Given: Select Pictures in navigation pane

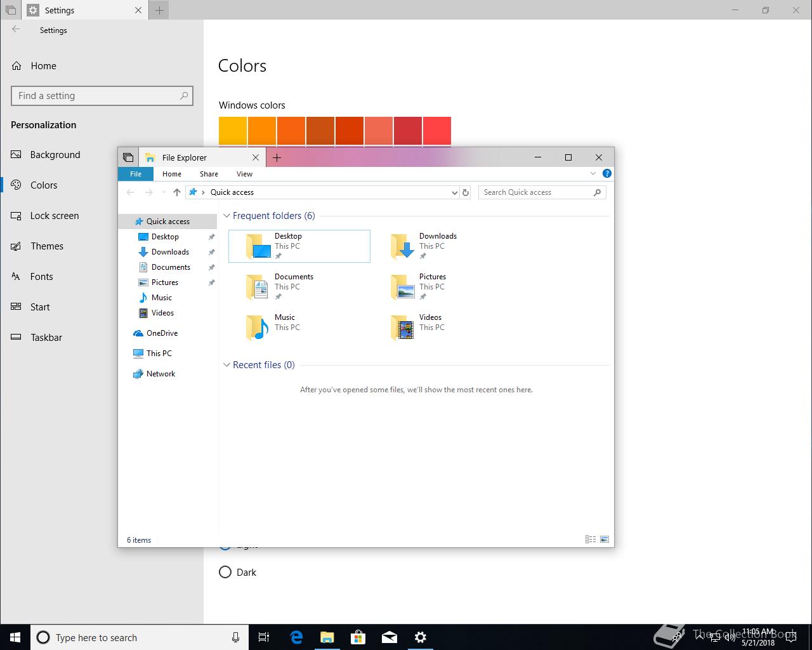Looking at the screenshot, I should (167, 282).
